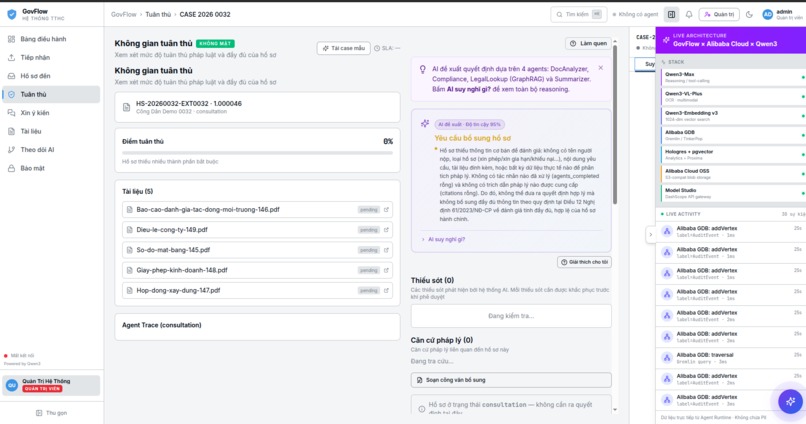Click Giải thích cho tôi button
The height and width of the screenshot is (424, 806).
(x=584, y=262)
